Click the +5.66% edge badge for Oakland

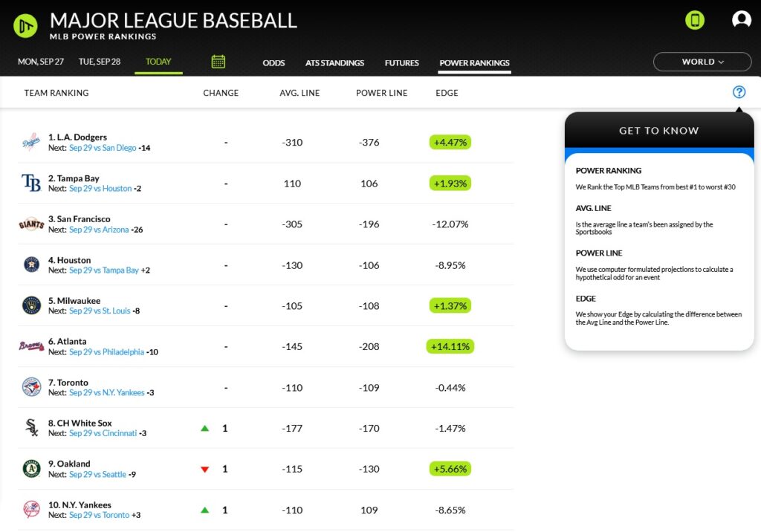[450, 469]
